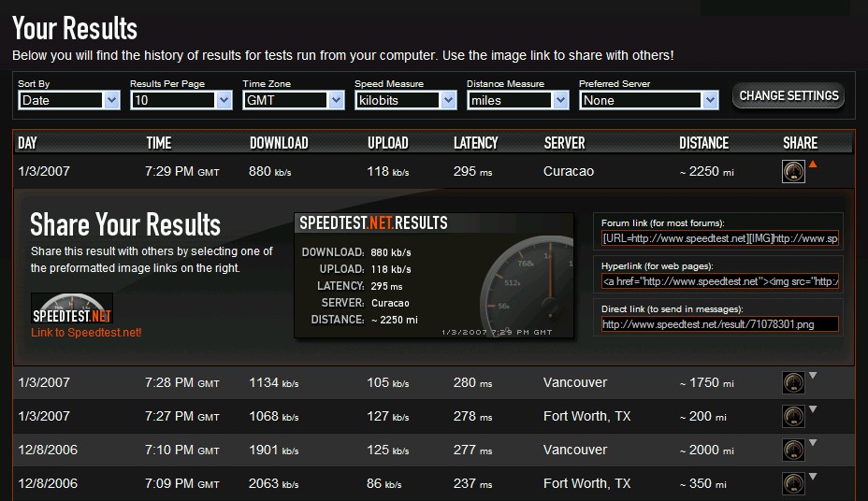Click share gauge icon for 7:09 PM Fort Worth row
This screenshot has width=868, height=501.
click(x=793, y=484)
